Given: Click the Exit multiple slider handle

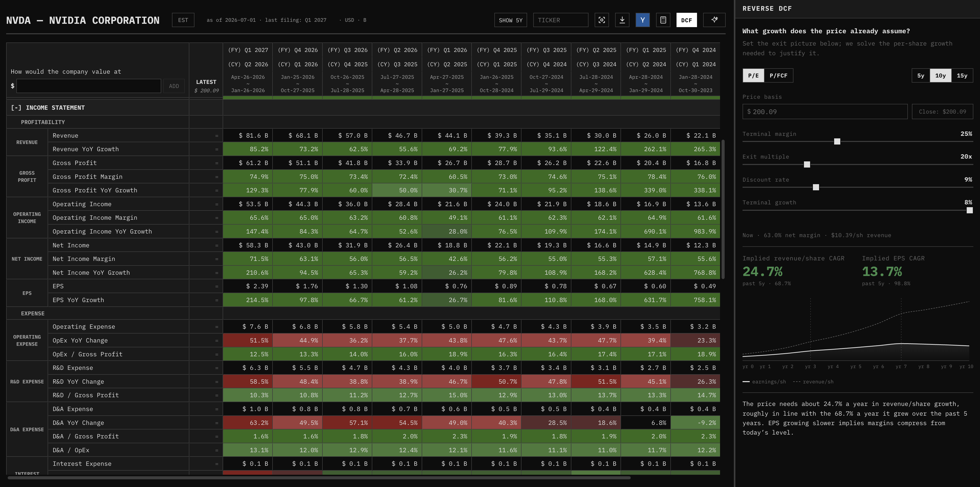Looking at the screenshot, I should 807,164.
